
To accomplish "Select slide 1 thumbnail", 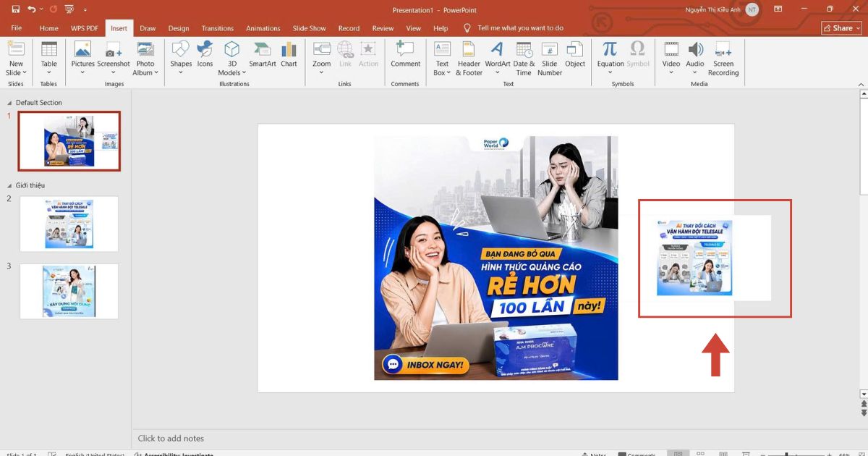I will 69,141.
